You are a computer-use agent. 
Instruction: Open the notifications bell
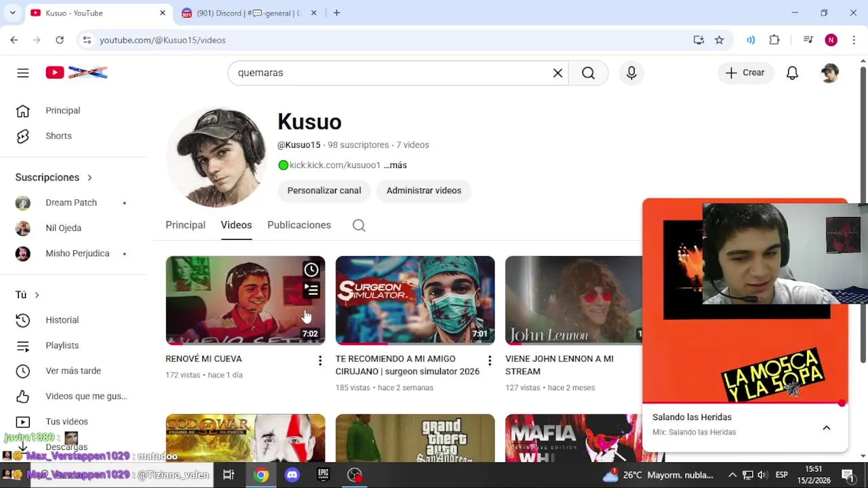point(792,73)
